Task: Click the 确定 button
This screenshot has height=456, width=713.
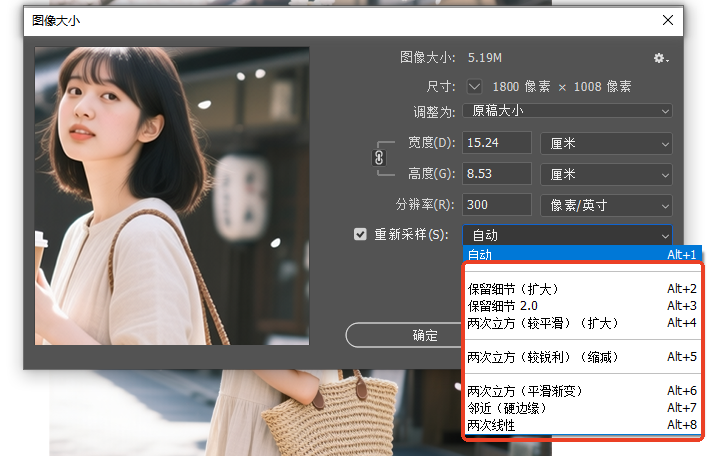Action: tap(425, 335)
